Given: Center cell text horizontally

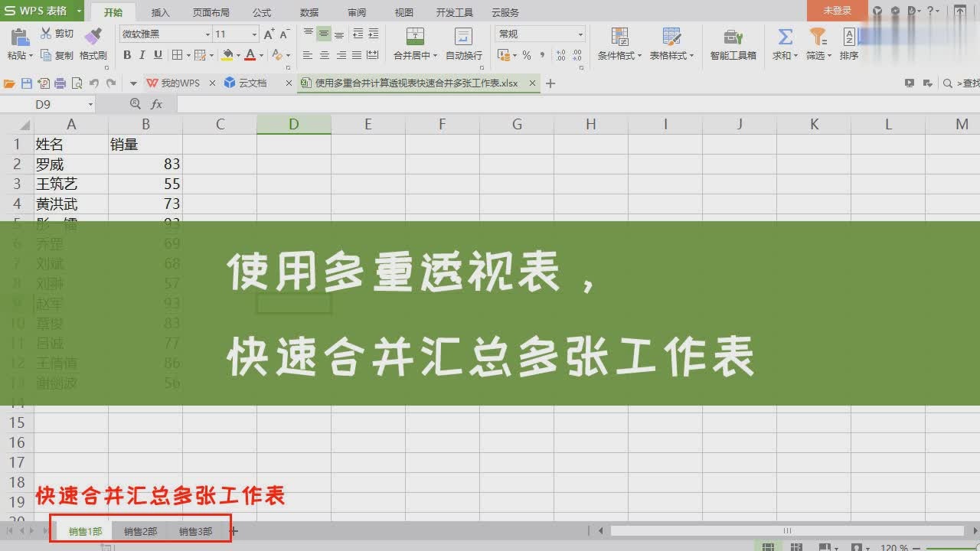Looking at the screenshot, I should point(325,55).
